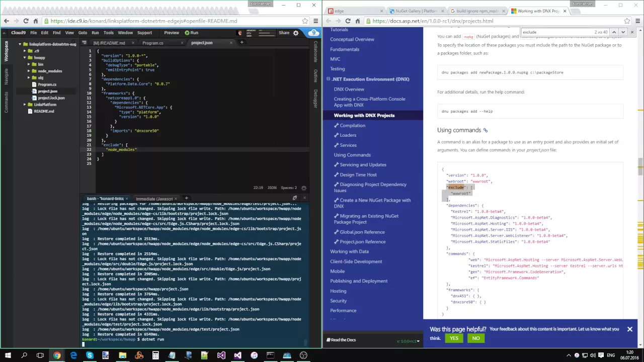Viewport: 644px width, 362px height.
Task: Open DNX Overview sidebar link
Action: click(x=349, y=89)
